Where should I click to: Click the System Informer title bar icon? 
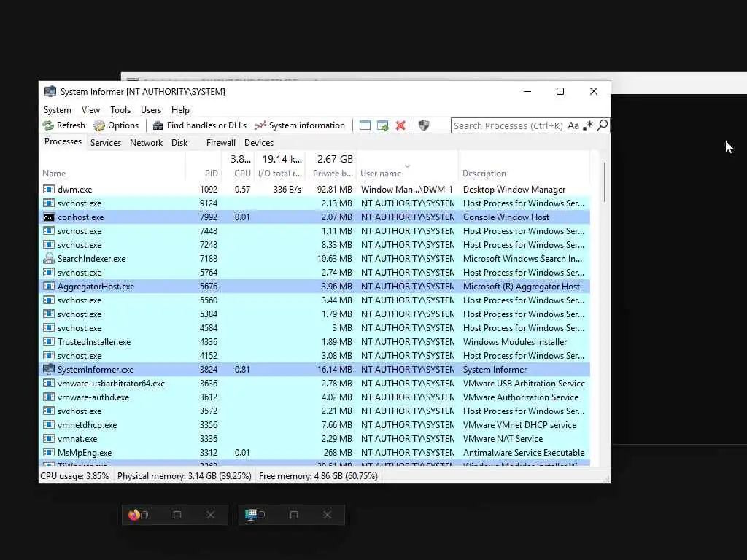point(50,91)
